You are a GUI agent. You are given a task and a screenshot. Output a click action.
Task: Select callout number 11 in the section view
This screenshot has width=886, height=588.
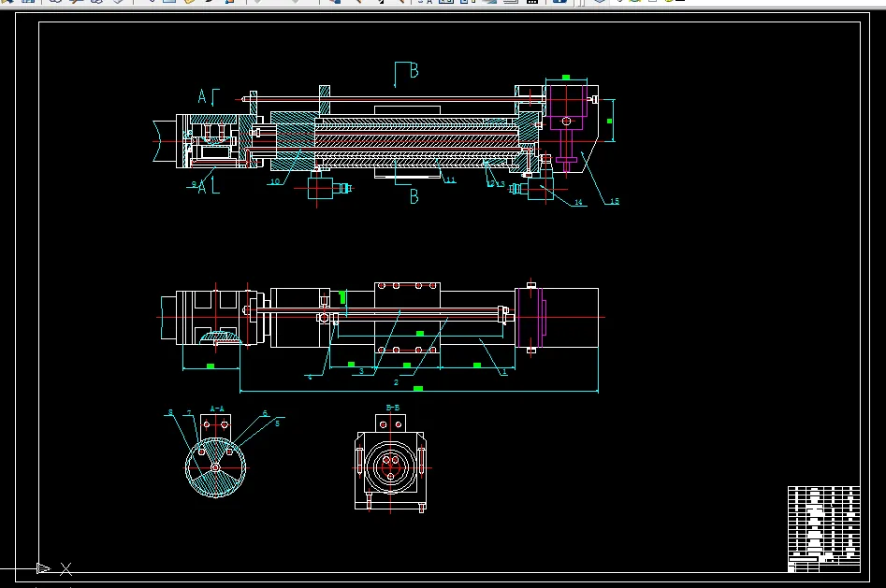[x=450, y=180]
